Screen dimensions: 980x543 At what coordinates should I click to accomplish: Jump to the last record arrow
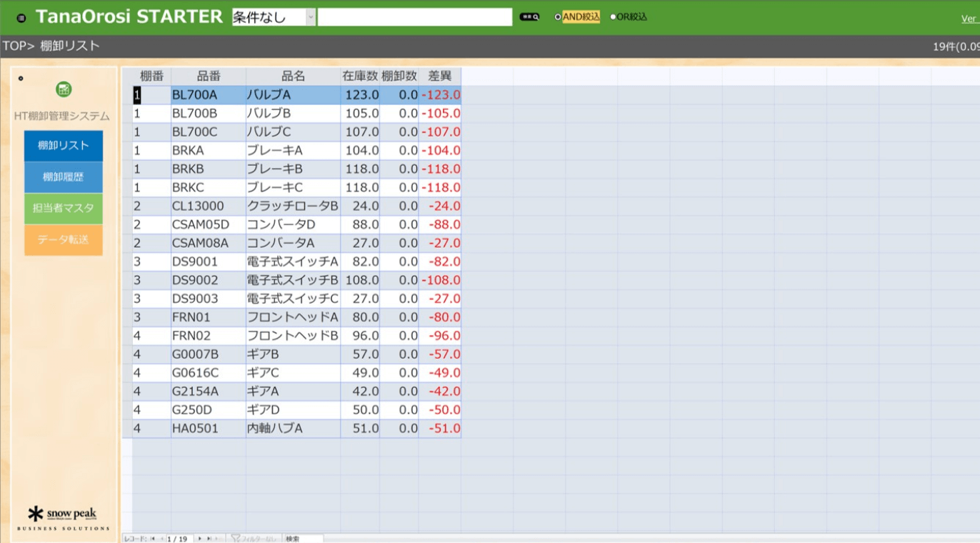(x=209, y=539)
